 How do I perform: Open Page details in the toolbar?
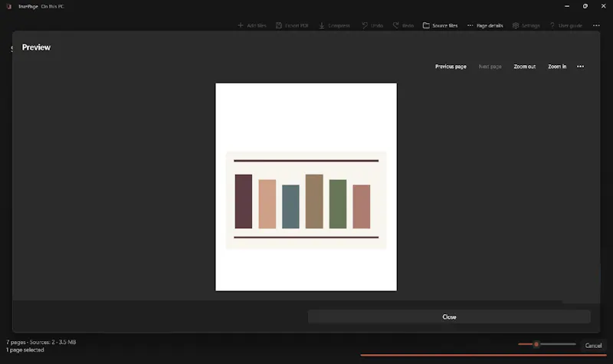click(485, 25)
